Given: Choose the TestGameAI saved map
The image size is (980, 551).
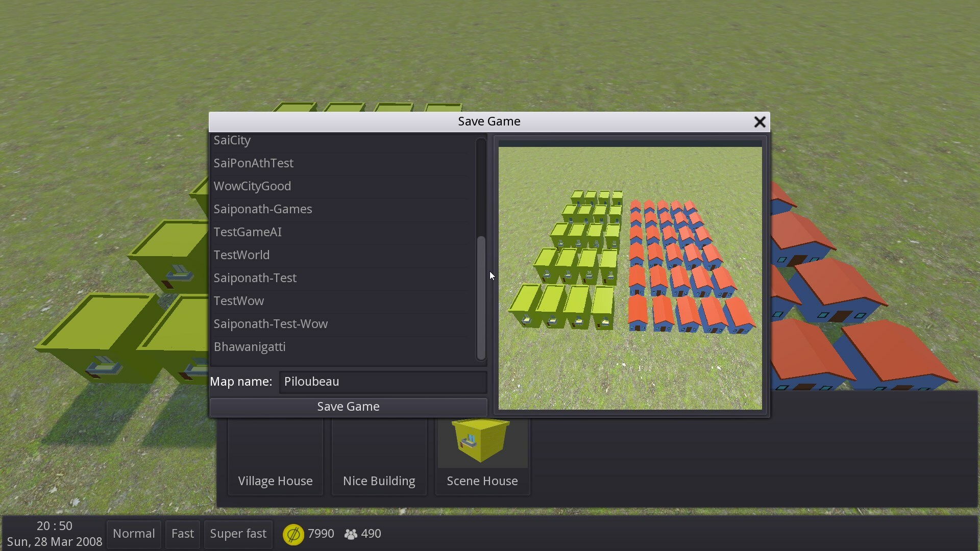Looking at the screenshot, I should 248,232.
